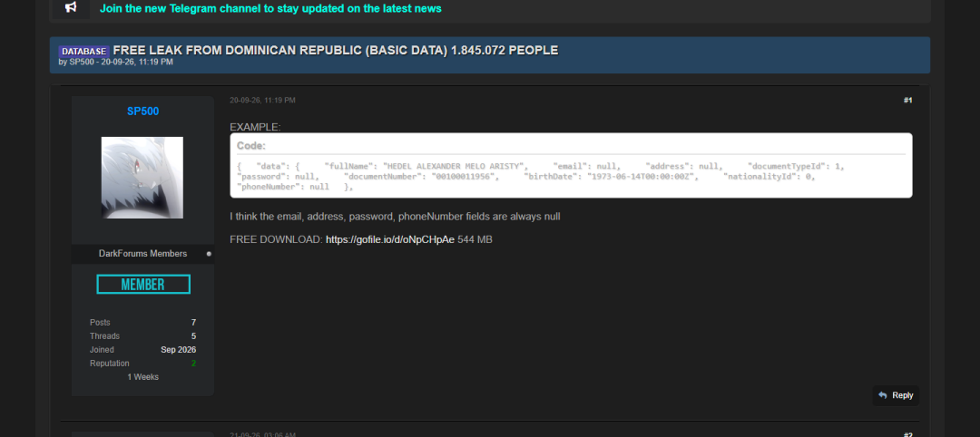Click the sentence about null fields
The height and width of the screenshot is (437, 980).
[395, 217]
